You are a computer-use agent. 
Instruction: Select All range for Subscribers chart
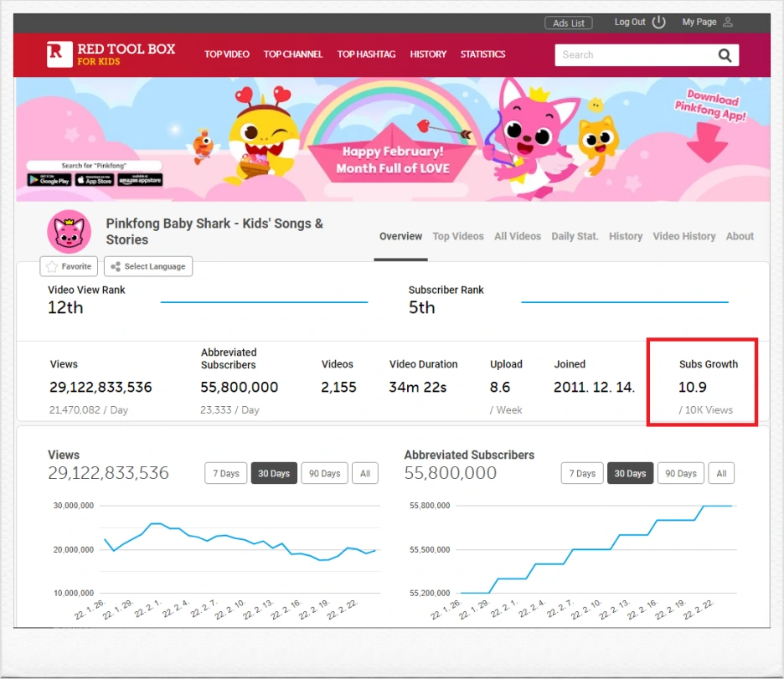[x=721, y=473]
